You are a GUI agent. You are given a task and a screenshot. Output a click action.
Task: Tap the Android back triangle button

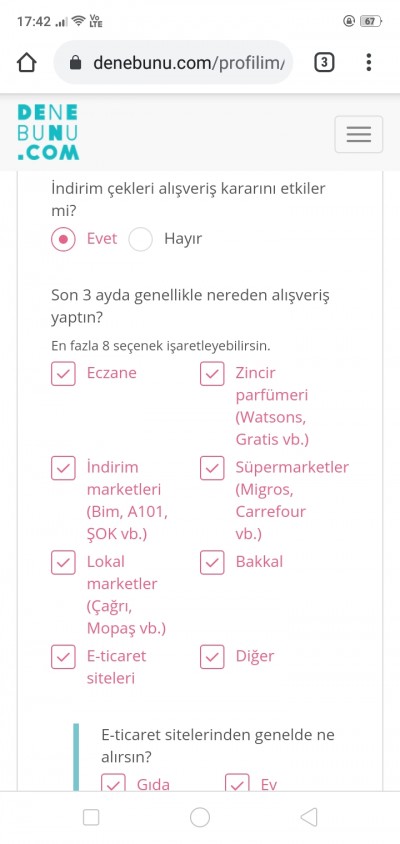coord(308,817)
